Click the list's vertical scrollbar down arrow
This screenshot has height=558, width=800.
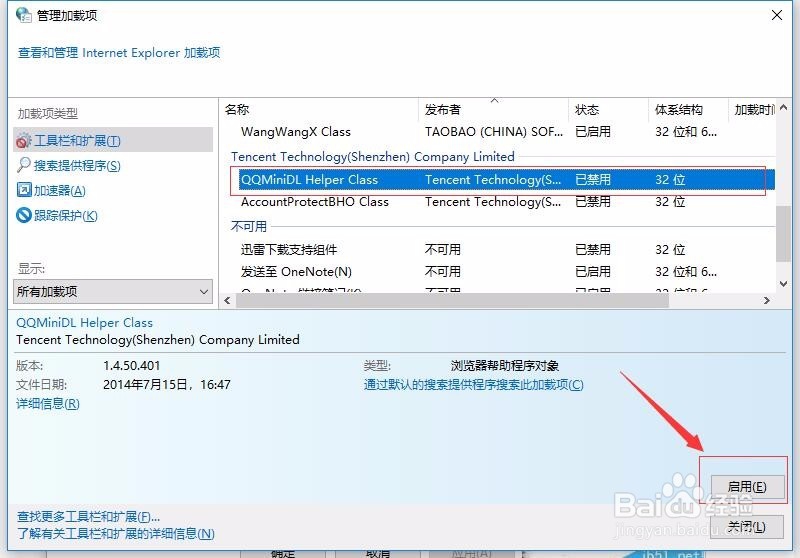[784, 284]
